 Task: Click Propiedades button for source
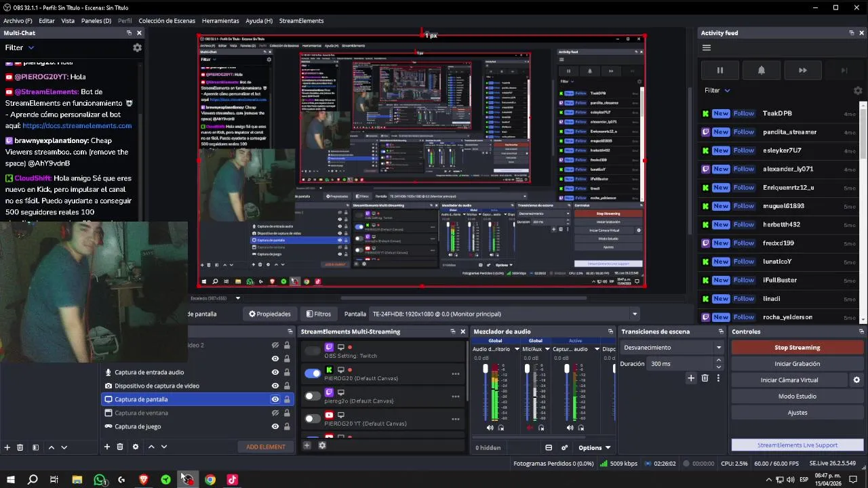[x=269, y=314]
